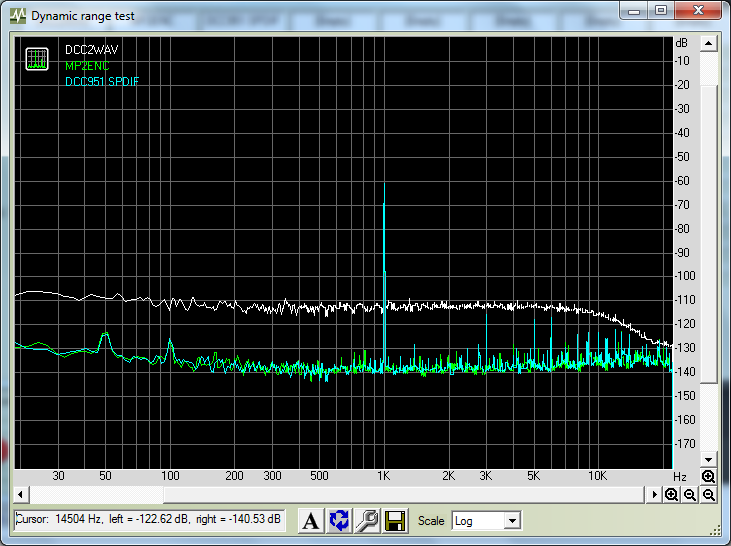Click the horizontal zoom-in magnifier beside the scrollbar
Image resolution: width=731 pixels, height=546 pixels.
point(671,495)
